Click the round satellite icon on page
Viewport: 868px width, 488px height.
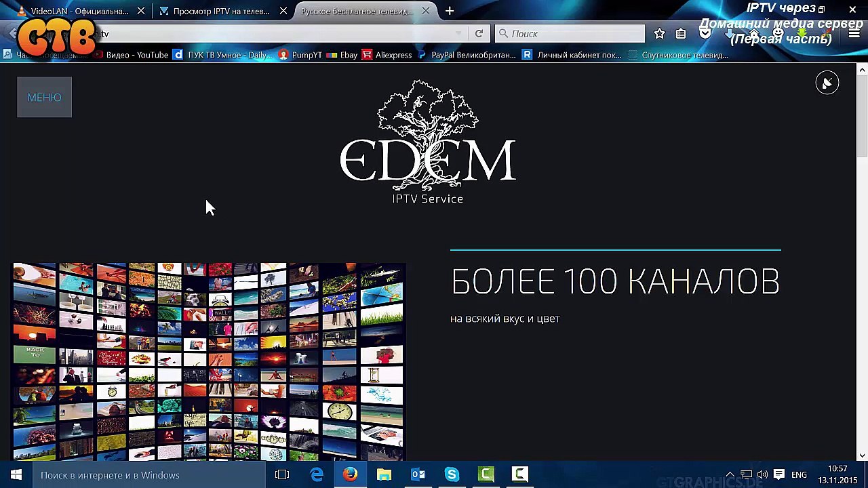[x=827, y=83]
